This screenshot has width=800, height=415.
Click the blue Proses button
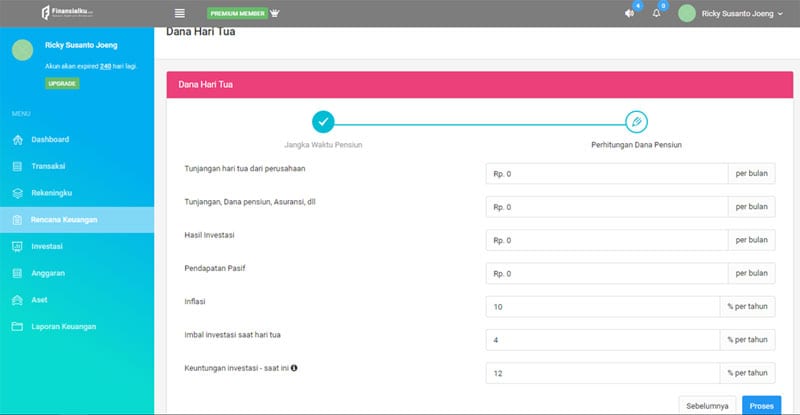tap(761, 406)
